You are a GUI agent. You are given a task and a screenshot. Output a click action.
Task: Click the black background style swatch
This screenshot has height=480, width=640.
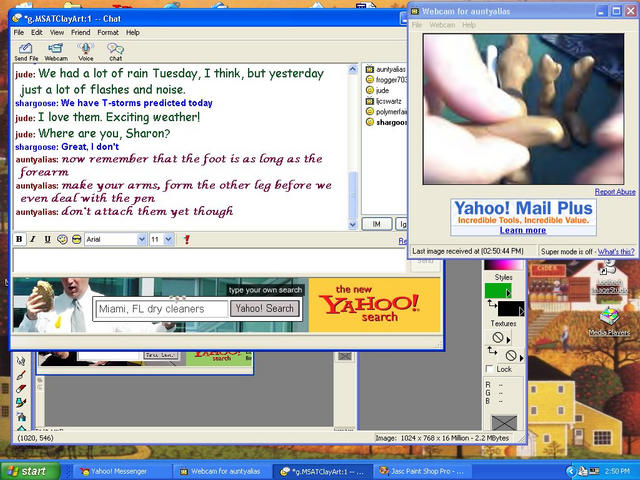[x=510, y=309]
